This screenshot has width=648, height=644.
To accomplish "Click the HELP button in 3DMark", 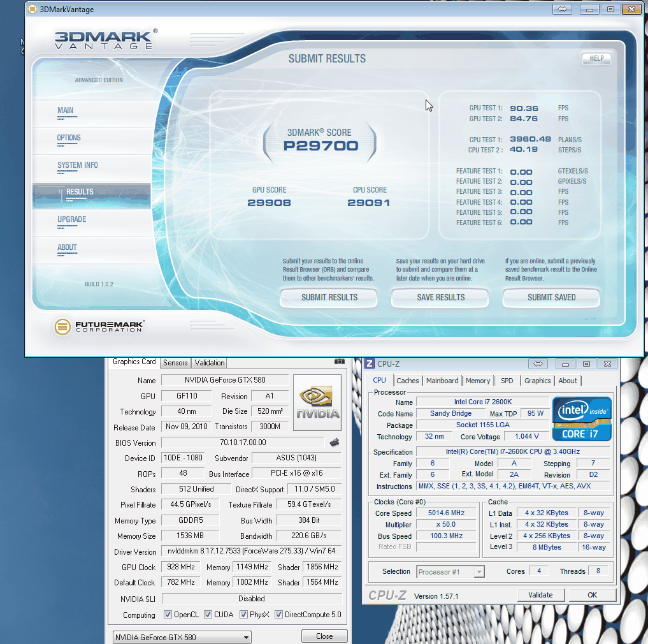I will (596, 58).
